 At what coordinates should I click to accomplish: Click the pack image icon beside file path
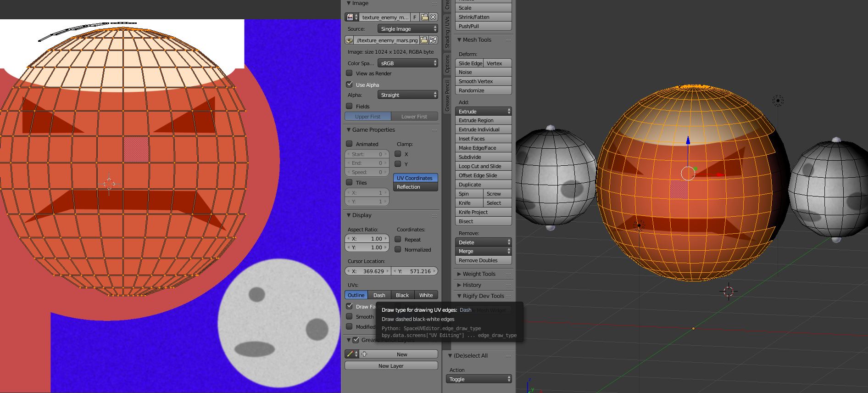(x=349, y=40)
